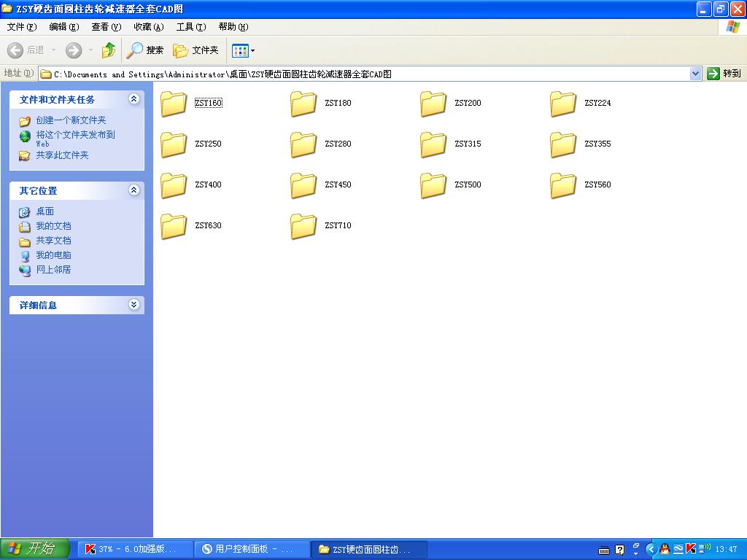Click 将这个文件夹发布到 Web link
747x560 pixels.
coord(75,139)
